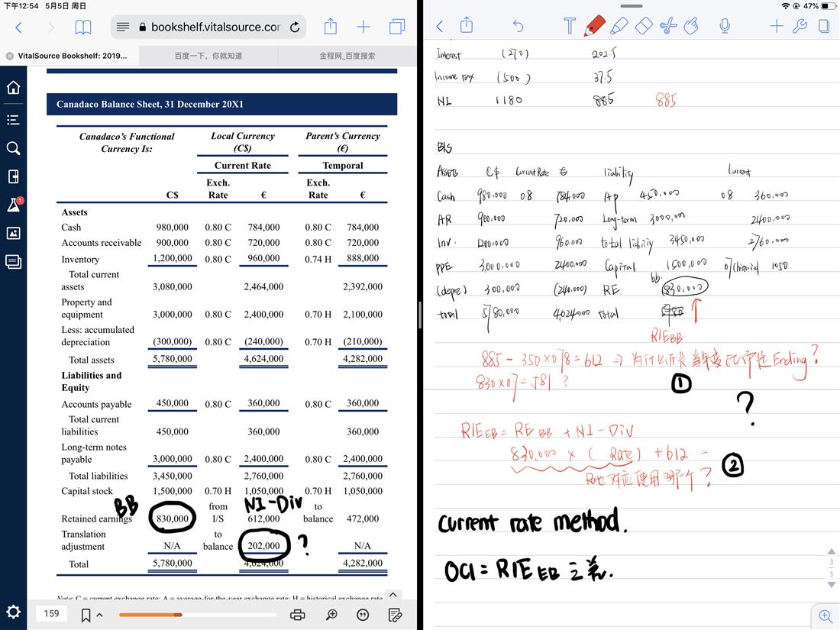Print the current book page
840x630 pixels.
(x=297, y=615)
